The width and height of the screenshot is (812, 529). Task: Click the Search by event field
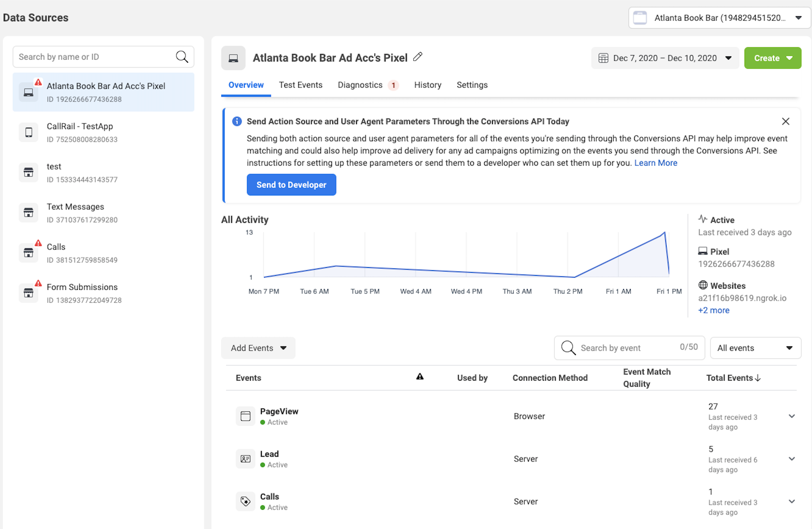pyautogui.click(x=629, y=348)
